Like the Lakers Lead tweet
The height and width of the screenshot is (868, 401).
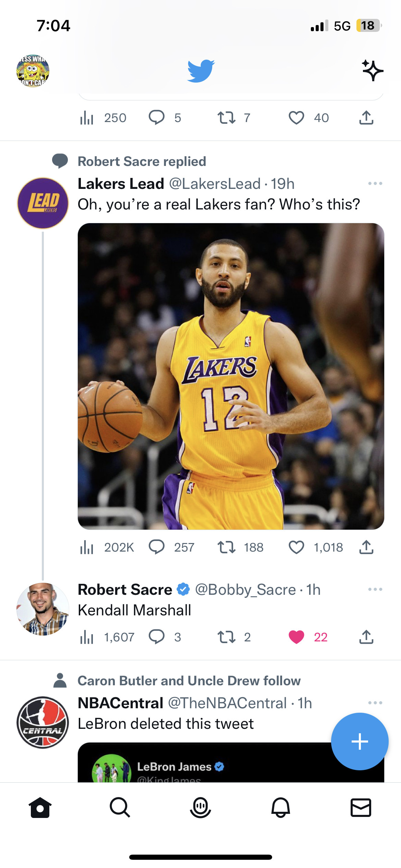pos(296,547)
